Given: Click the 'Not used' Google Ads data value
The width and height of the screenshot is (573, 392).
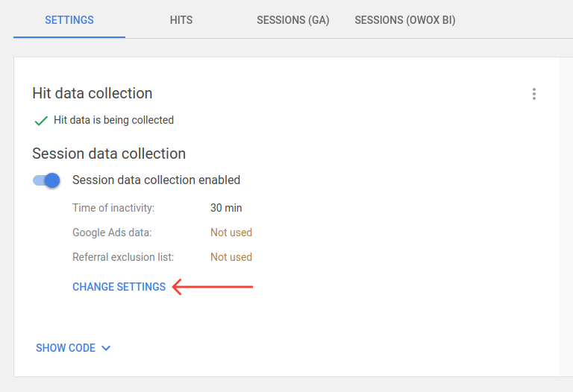Looking at the screenshot, I should click(x=231, y=233).
